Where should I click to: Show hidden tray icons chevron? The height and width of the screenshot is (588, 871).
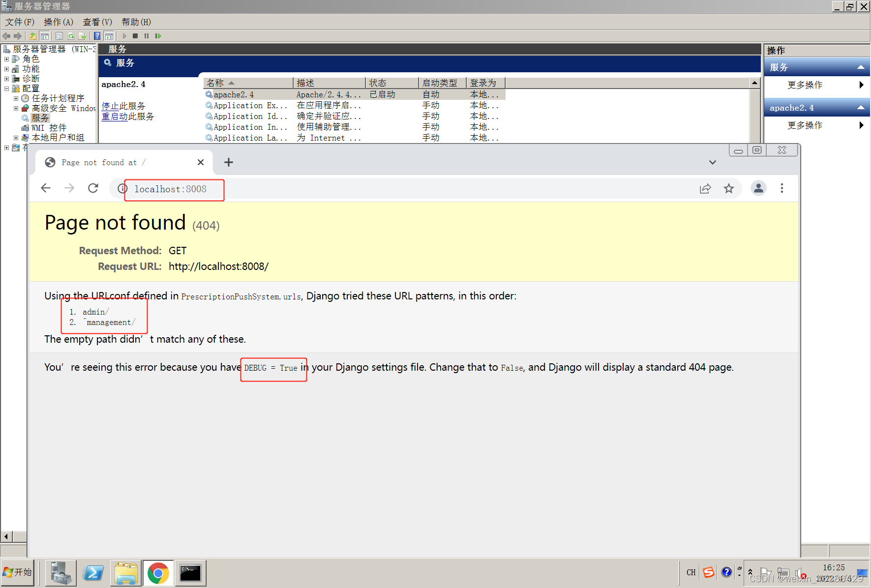tap(750, 572)
